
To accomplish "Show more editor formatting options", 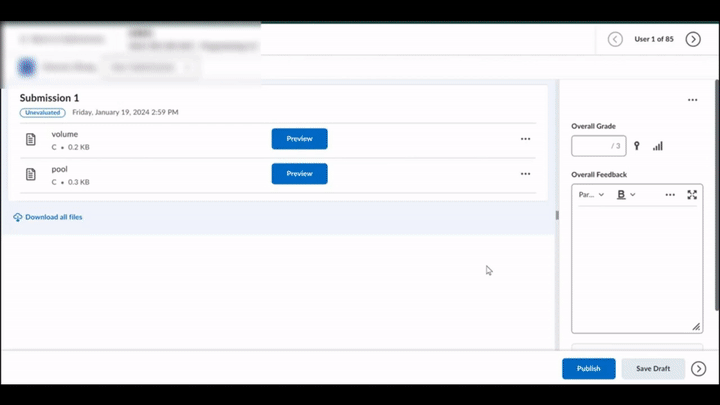I will pyautogui.click(x=670, y=195).
